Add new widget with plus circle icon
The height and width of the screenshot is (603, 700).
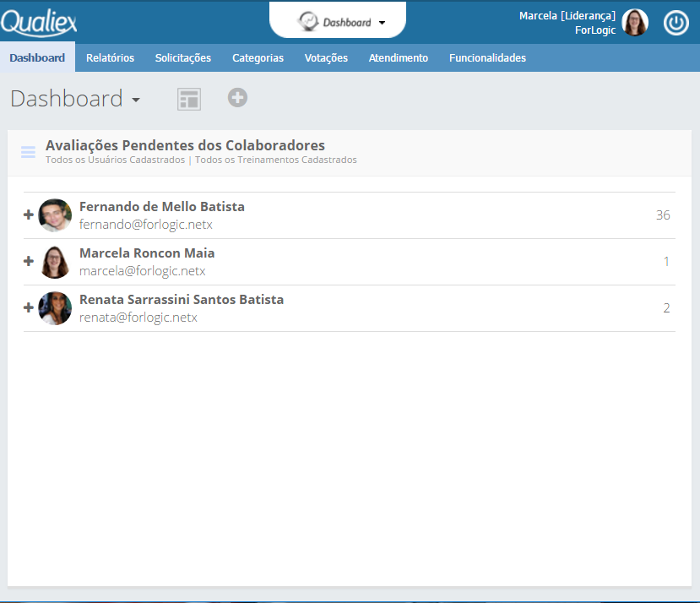pos(237,98)
